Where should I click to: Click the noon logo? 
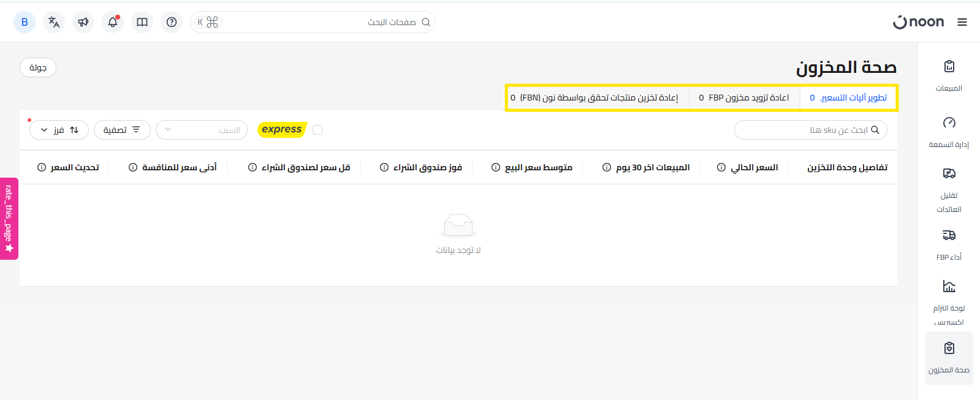918,22
